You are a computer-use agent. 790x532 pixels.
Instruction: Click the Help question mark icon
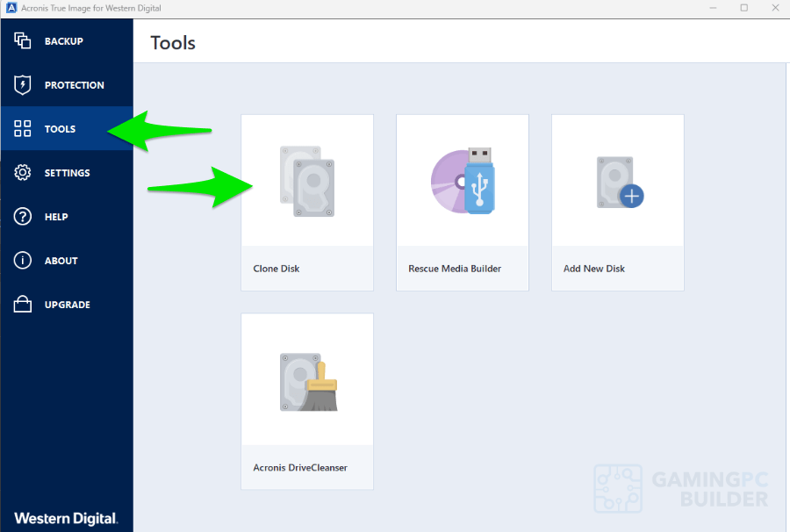point(22,217)
